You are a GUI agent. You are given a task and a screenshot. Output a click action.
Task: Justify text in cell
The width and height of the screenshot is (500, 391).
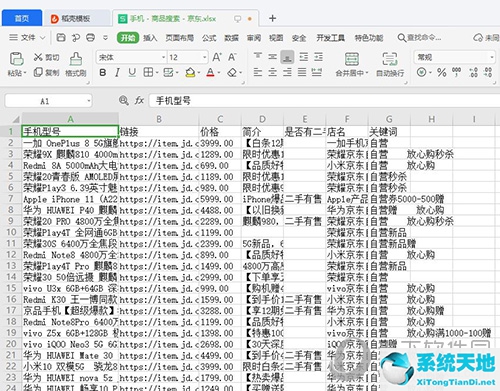coord(302,72)
